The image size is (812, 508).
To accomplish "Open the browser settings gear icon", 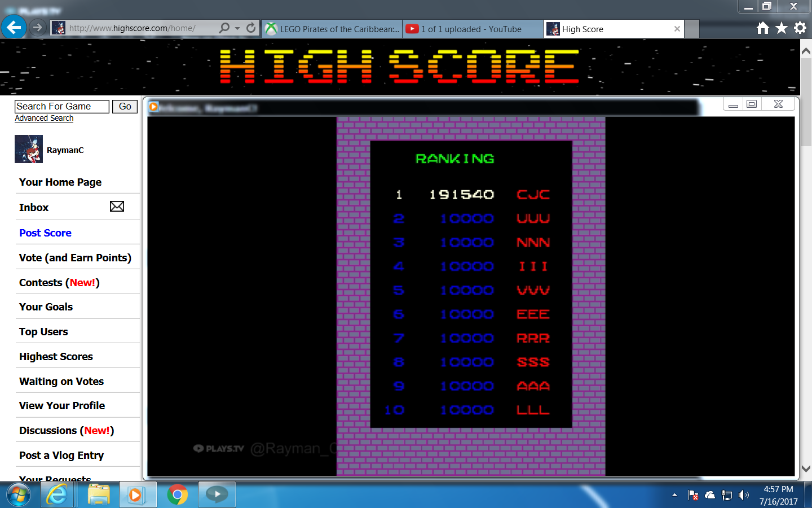I will tap(800, 28).
